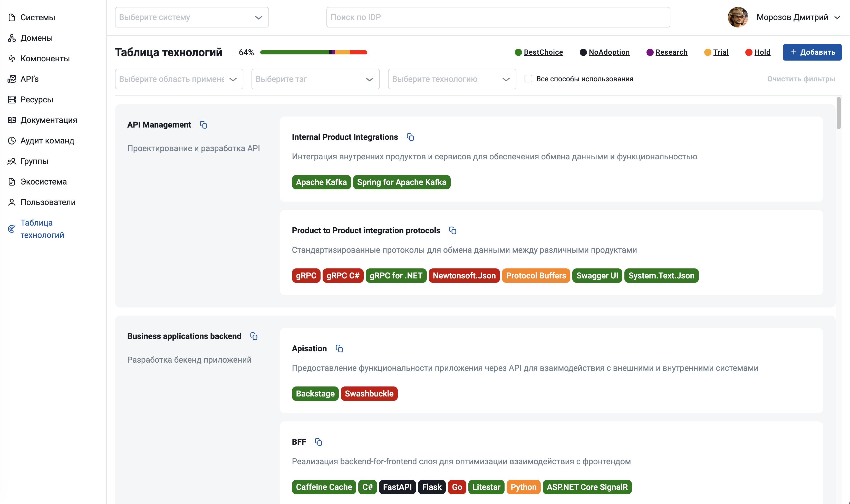
Task: Focus the 'Поиск по IDP' search field
Action: click(x=498, y=17)
